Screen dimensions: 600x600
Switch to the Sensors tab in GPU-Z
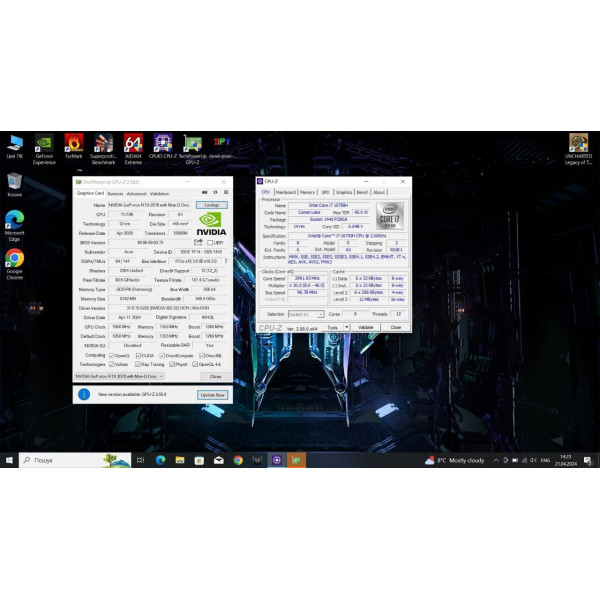(x=116, y=194)
